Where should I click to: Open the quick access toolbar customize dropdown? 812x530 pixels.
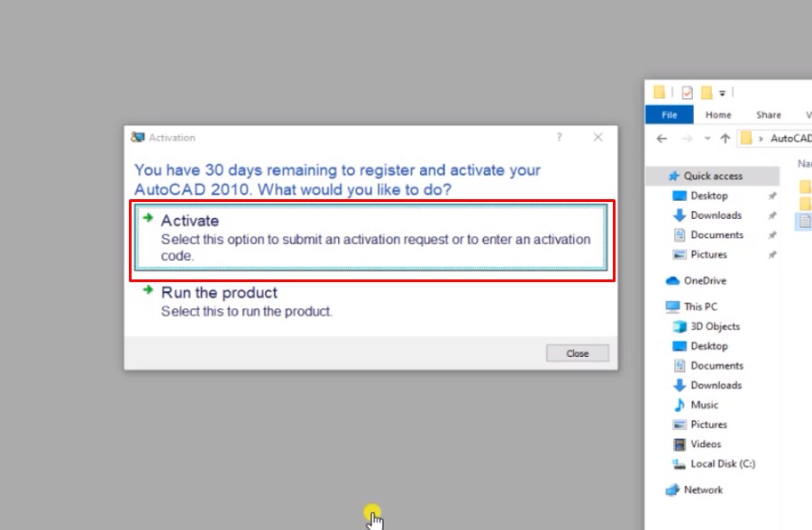click(x=723, y=93)
